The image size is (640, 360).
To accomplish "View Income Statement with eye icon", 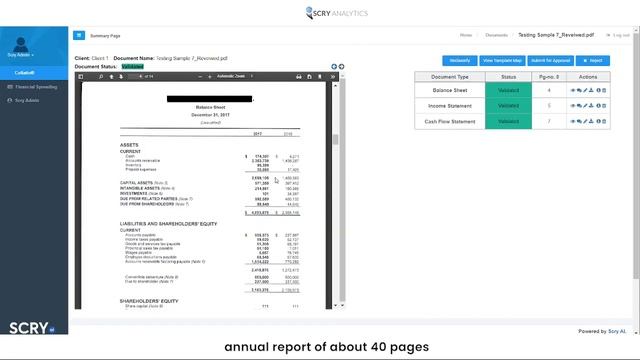I will click(x=573, y=106).
